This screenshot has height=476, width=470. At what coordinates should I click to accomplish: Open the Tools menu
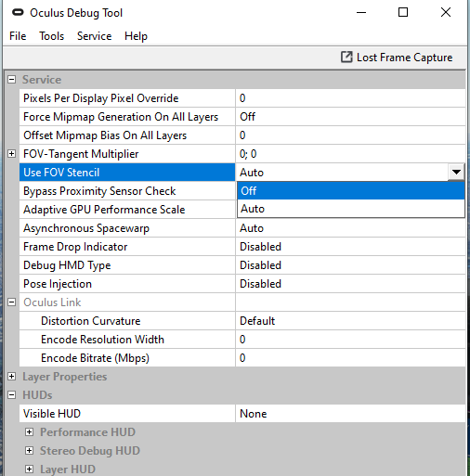[51, 36]
